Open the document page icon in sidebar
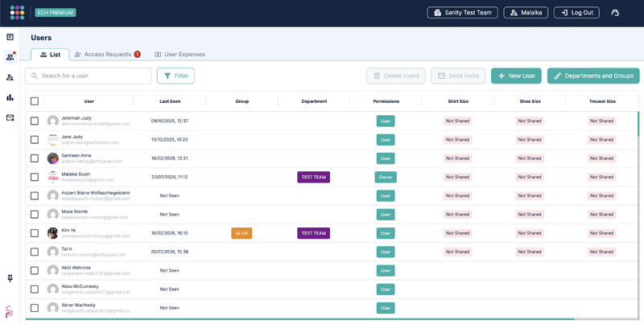This screenshot has width=644, height=324. click(10, 37)
